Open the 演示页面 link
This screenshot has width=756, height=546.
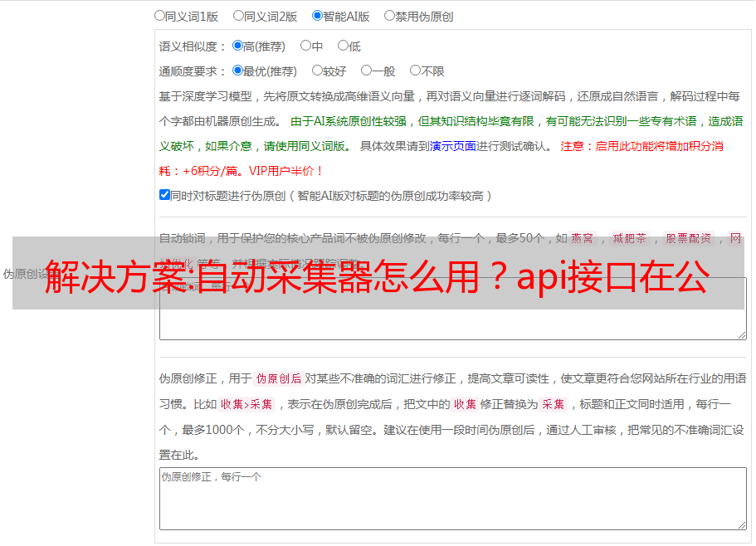453,146
